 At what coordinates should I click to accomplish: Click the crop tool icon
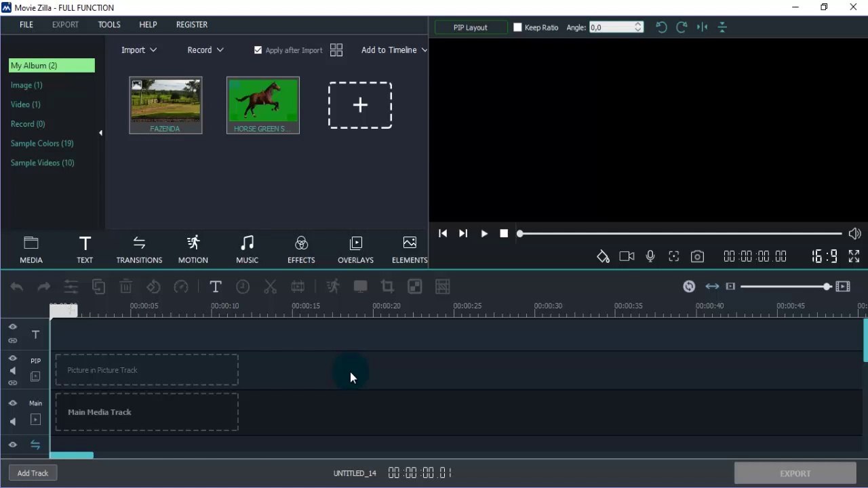tap(387, 287)
